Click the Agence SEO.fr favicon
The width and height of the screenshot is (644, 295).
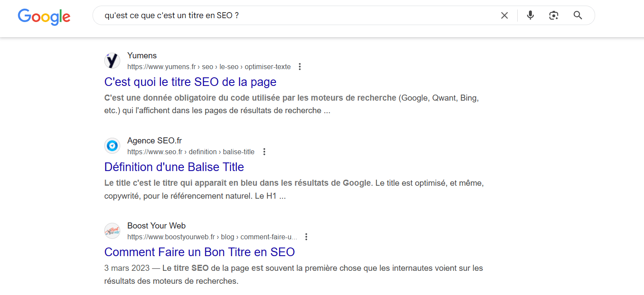112,146
